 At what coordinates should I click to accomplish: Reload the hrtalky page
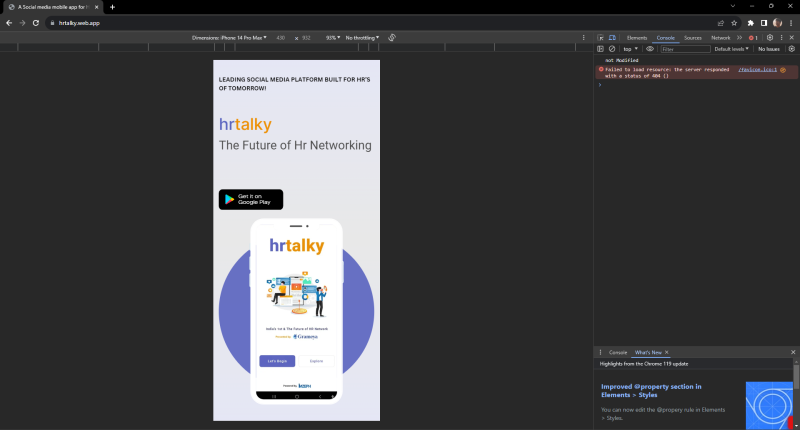click(36, 23)
